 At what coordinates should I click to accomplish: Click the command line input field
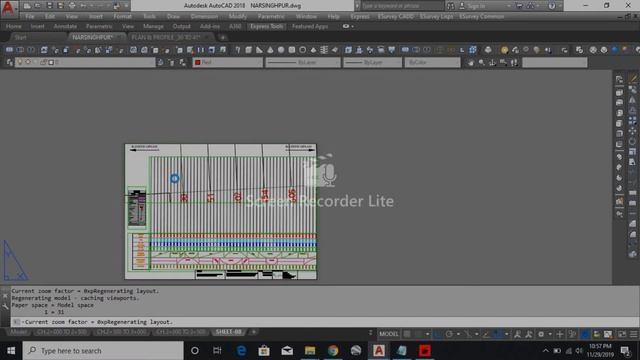(324, 322)
